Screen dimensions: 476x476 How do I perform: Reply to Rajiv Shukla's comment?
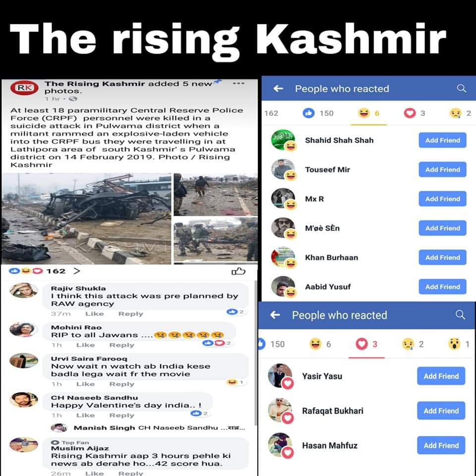130,314
